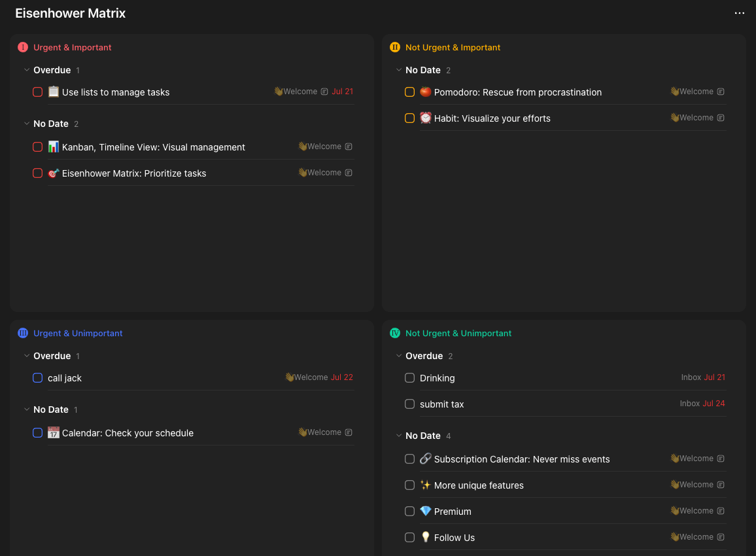Viewport: 756px width, 556px height.
Task: Click note icon on the Pomodoro task row
Action: [x=721, y=92]
